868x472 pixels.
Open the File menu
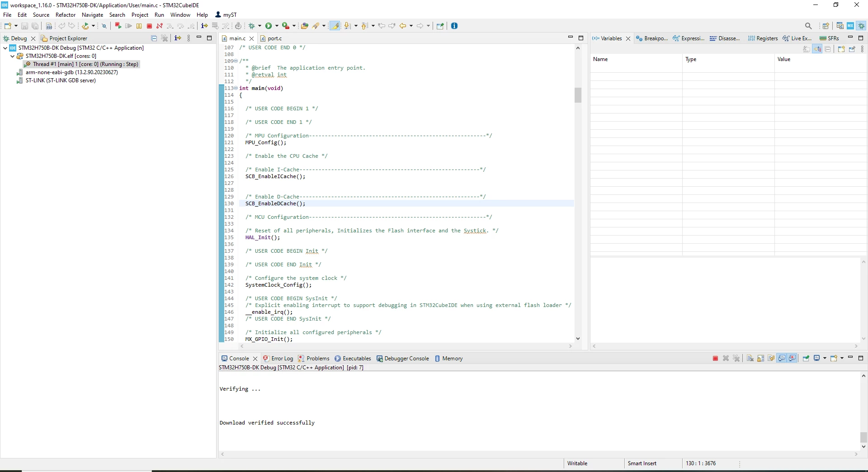tap(7, 15)
